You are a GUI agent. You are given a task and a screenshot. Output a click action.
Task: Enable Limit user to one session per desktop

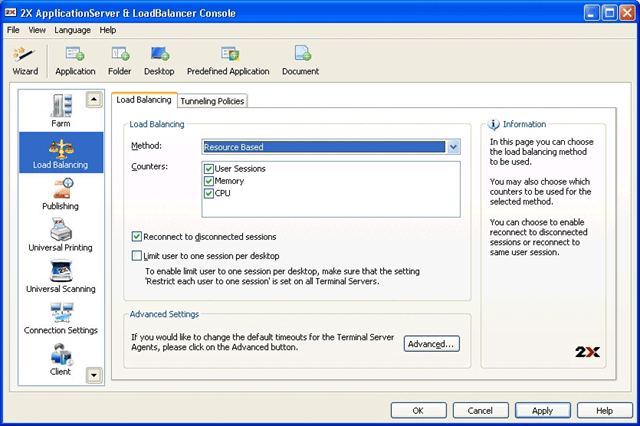click(137, 256)
